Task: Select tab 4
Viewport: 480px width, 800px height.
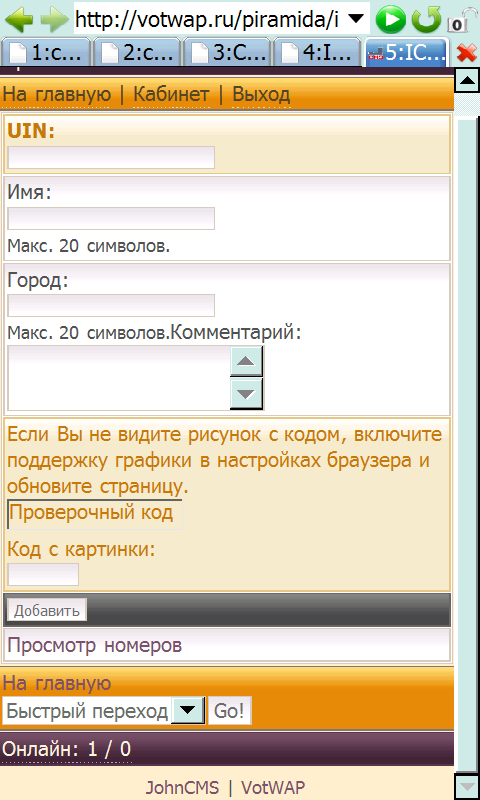Action: pos(317,52)
